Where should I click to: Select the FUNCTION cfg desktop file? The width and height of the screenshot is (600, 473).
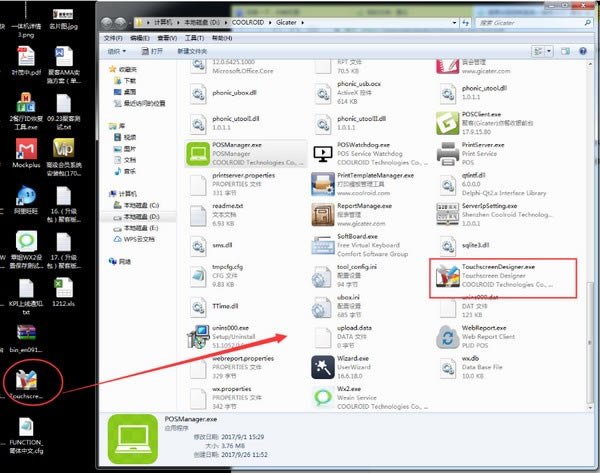tap(26, 435)
